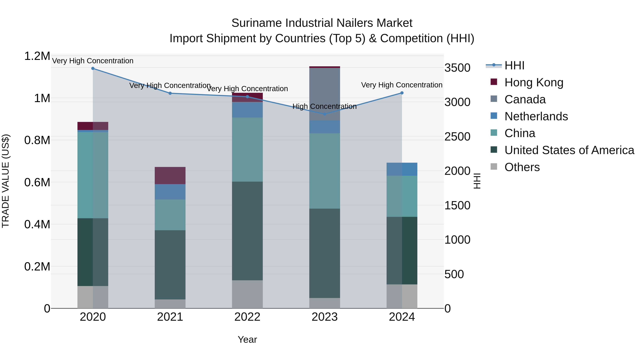
Task: Click the 2021 United States bar segment
Action: point(170,265)
